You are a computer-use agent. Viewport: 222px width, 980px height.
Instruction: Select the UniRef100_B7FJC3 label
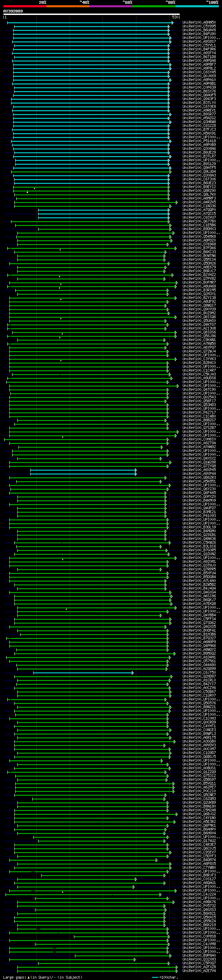199,129
